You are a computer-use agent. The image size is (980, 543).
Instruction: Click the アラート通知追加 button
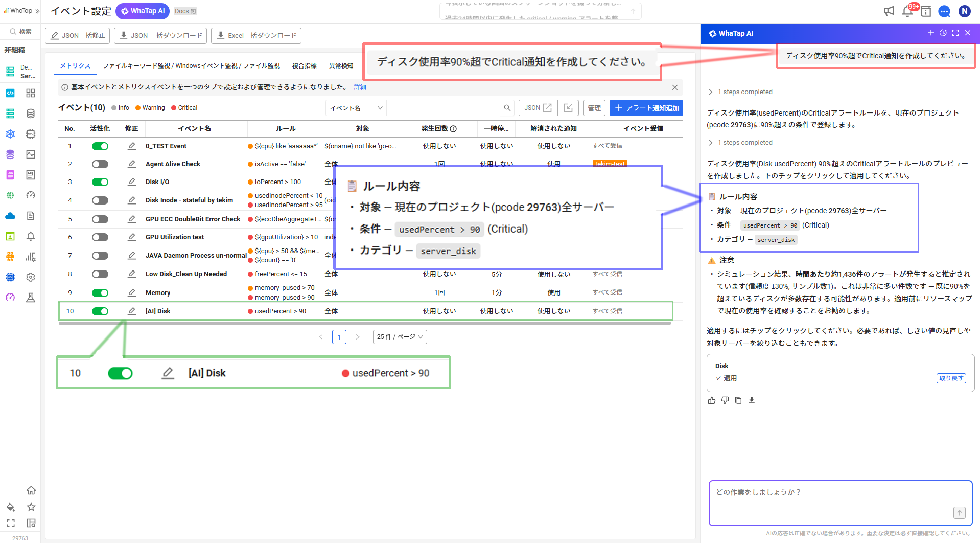coord(646,108)
